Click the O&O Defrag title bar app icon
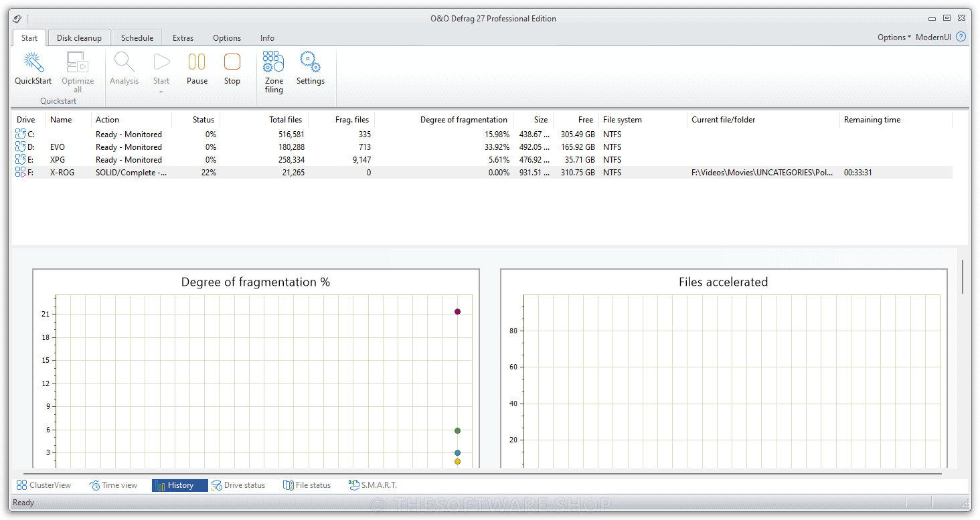Image resolution: width=980 pixels, height=520 pixels. (17, 19)
